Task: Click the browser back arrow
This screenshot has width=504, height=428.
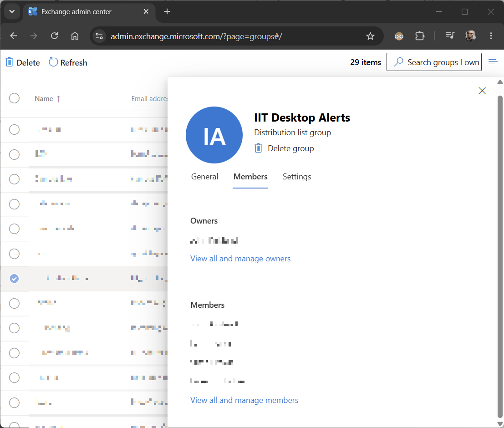Action: (x=14, y=36)
